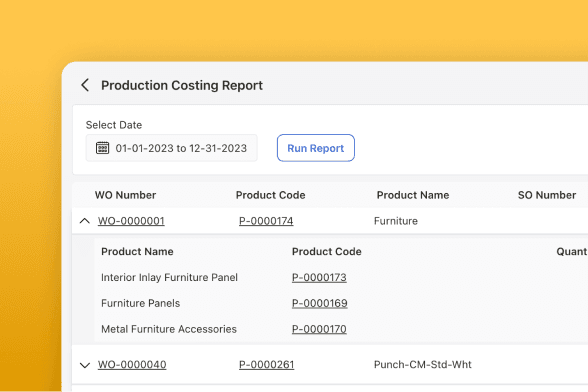Click the Run Report button

[316, 148]
